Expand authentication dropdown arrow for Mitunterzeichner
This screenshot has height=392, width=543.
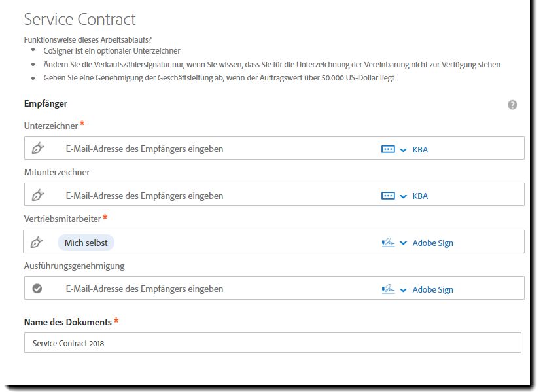[x=403, y=196]
